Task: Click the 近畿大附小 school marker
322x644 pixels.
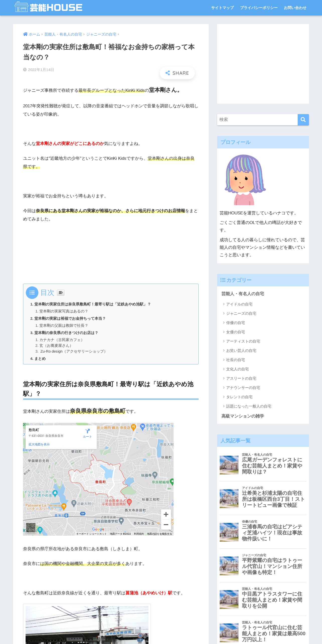Action: (74, 503)
